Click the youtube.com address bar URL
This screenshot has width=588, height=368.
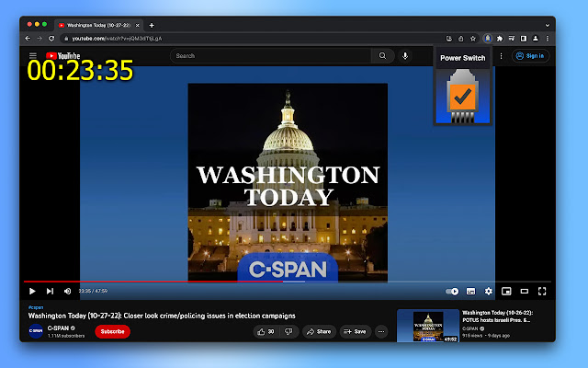[x=117, y=39]
